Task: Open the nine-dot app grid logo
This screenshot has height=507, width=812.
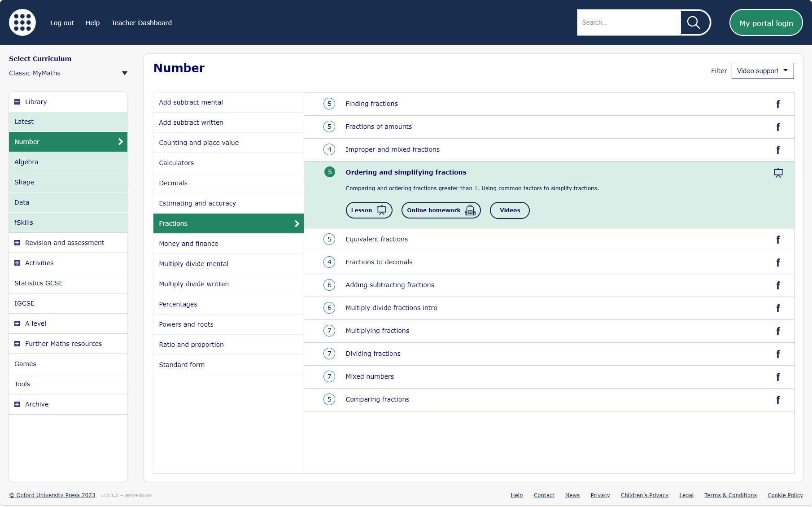Action: click(x=22, y=22)
